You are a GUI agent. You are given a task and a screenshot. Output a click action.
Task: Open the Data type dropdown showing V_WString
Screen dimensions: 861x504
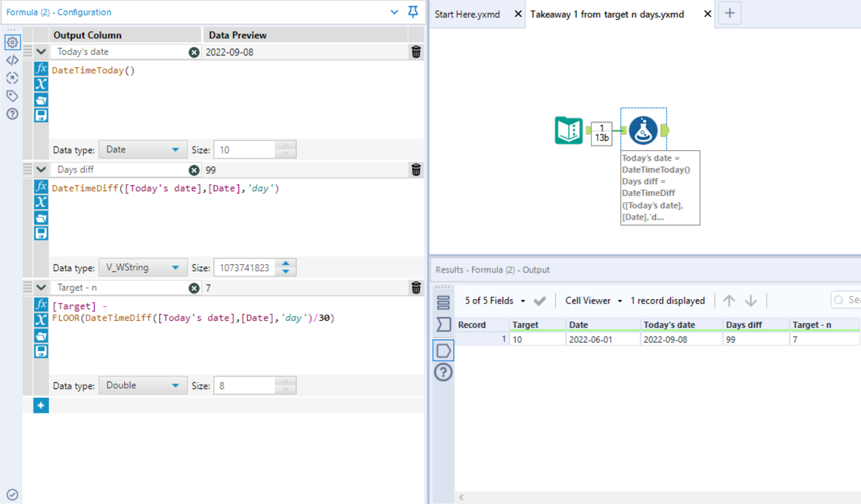143,267
